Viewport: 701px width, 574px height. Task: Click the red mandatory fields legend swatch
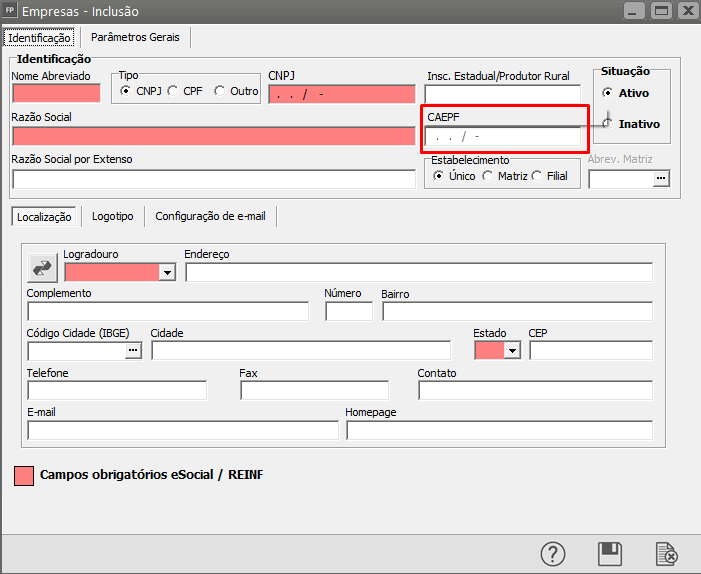[23, 475]
